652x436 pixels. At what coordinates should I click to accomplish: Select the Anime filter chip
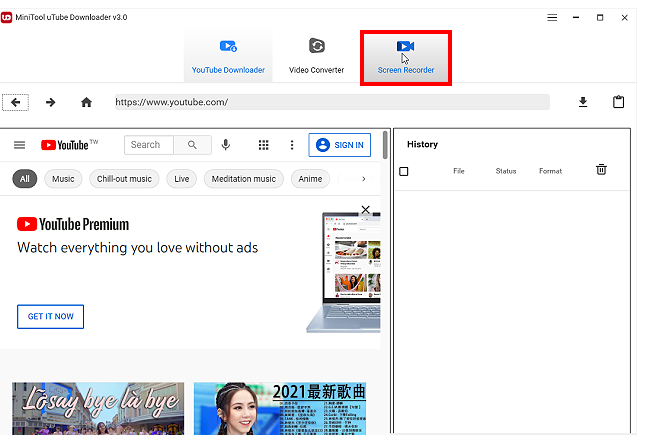(x=310, y=179)
